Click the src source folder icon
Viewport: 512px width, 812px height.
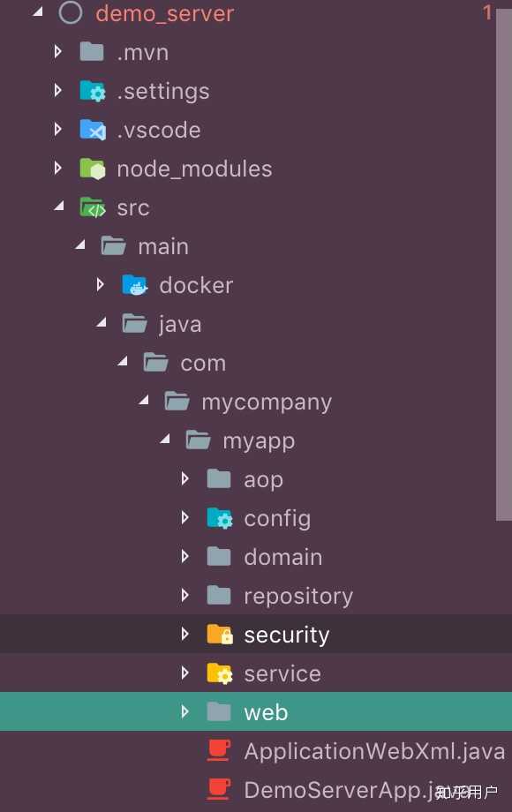(94, 207)
